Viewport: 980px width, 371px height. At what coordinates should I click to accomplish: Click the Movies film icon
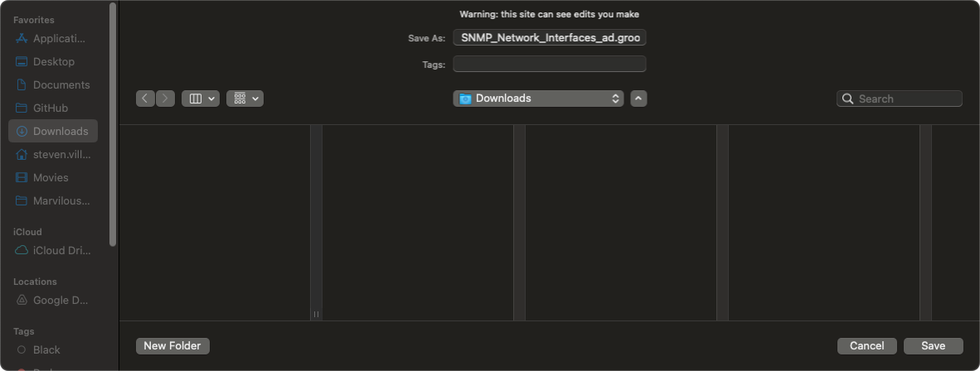pyautogui.click(x=22, y=177)
